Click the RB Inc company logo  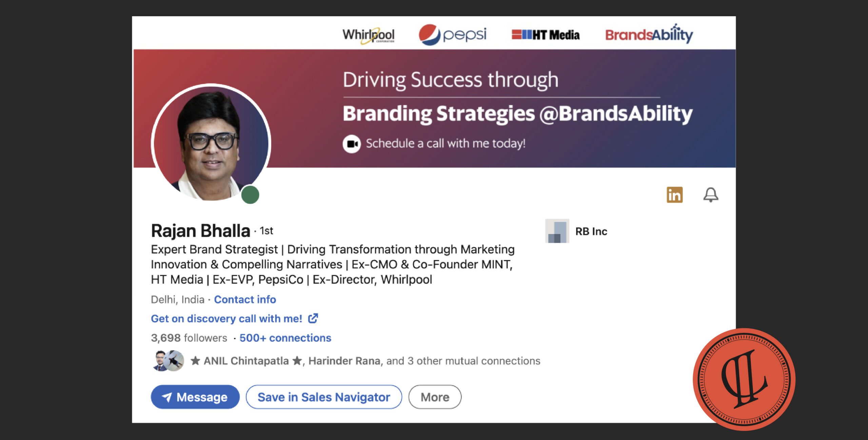(557, 231)
